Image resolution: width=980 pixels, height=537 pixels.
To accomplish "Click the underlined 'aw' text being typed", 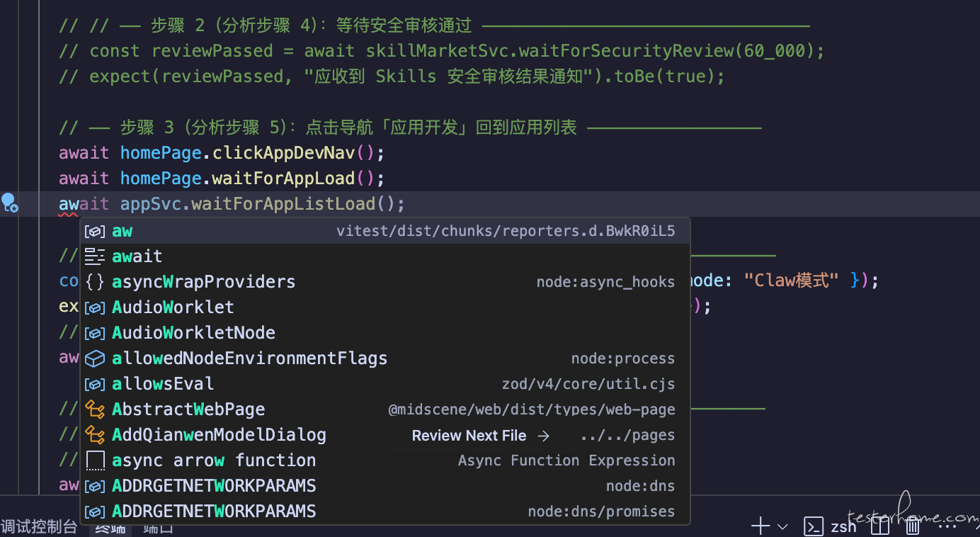I will [69, 205].
